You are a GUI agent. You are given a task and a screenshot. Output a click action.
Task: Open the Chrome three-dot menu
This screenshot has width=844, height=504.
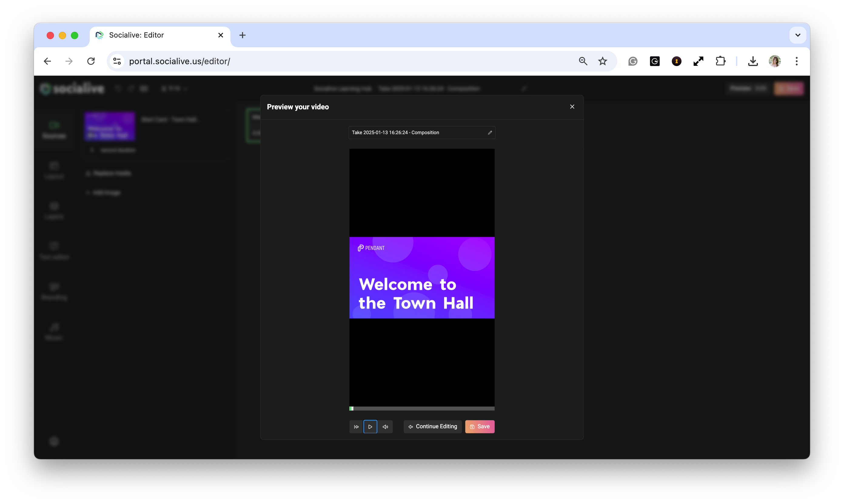coord(796,61)
